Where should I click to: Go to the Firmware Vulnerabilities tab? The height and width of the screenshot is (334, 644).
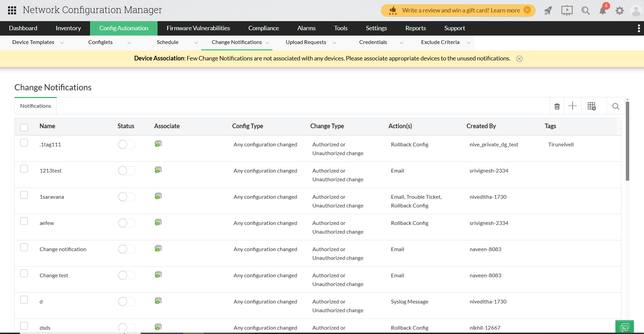click(198, 28)
